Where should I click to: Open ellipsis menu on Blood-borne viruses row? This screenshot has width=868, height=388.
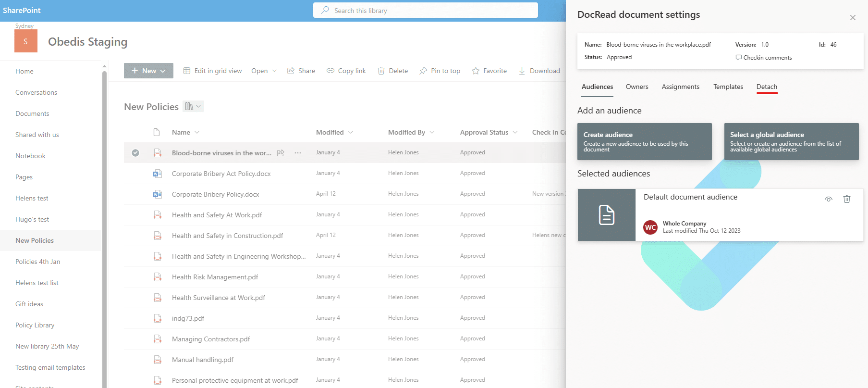[298, 153]
